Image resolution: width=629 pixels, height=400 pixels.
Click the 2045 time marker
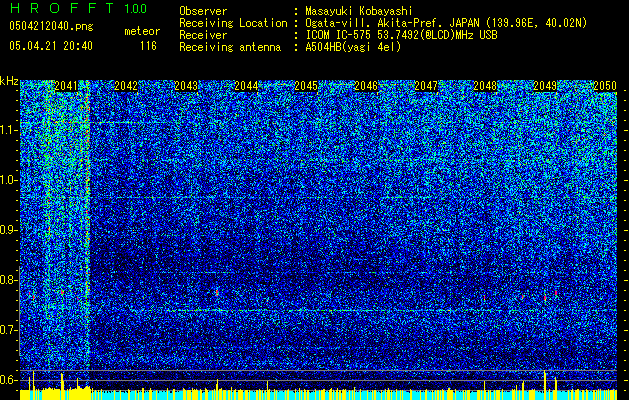pyautogui.click(x=306, y=86)
